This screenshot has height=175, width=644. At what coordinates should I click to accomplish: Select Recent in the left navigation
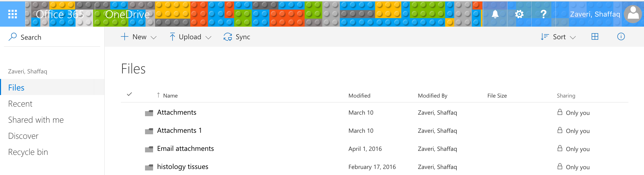click(x=20, y=104)
